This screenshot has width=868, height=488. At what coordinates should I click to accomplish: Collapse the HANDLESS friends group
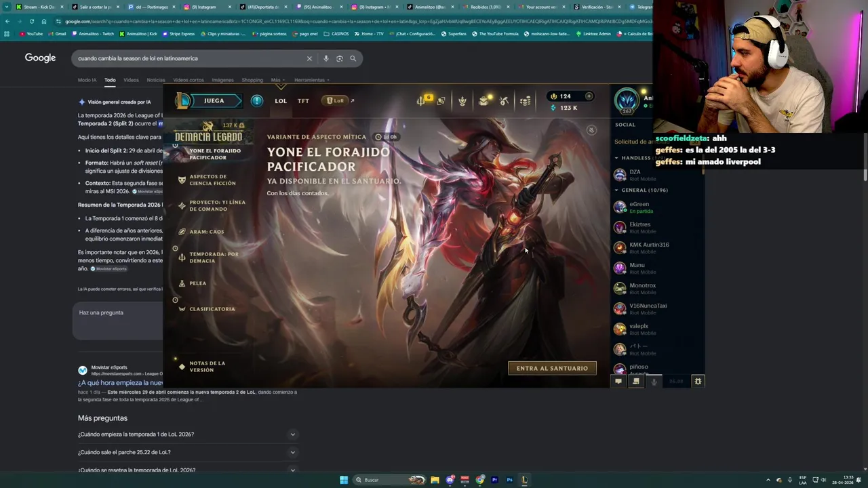tap(616, 158)
